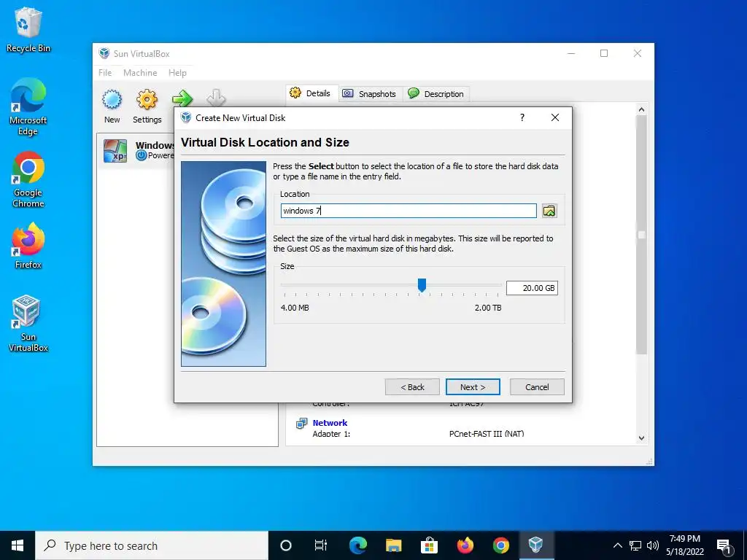
Task: Click the Next button
Action: click(473, 386)
